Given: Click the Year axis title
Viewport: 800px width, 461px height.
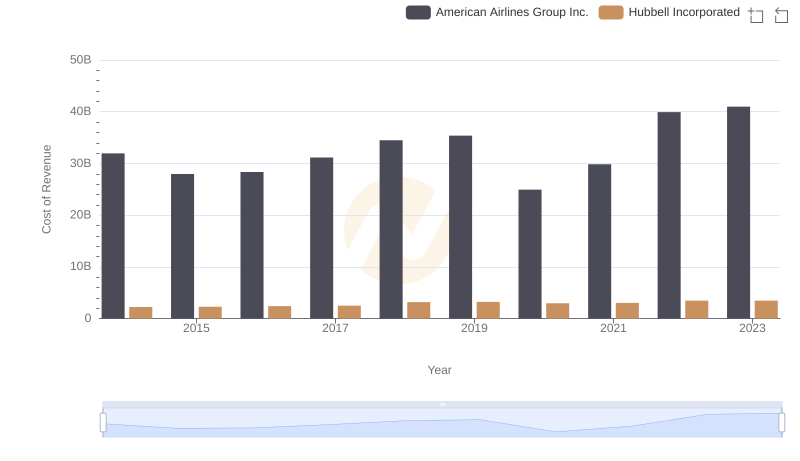Looking at the screenshot, I should 439,370.
